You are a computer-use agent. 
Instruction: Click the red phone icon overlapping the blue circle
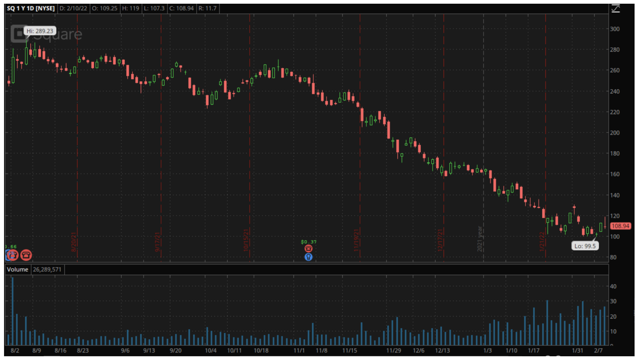(x=13, y=255)
